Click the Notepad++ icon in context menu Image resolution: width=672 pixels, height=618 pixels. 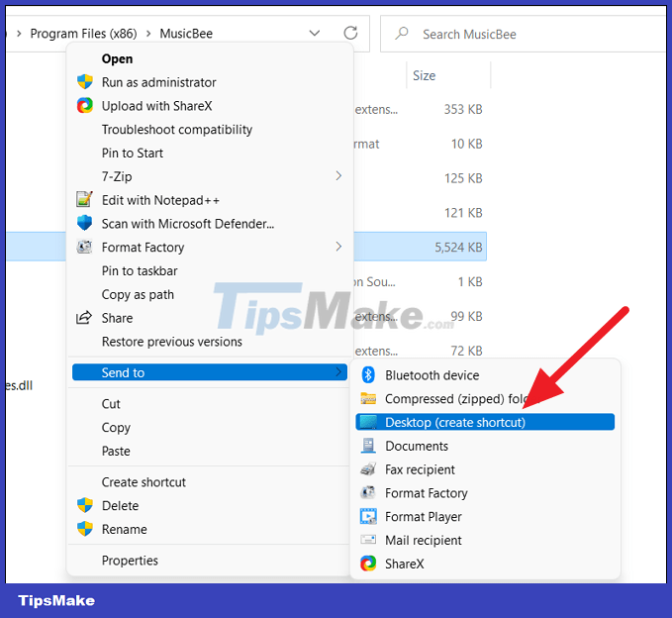[84, 199]
